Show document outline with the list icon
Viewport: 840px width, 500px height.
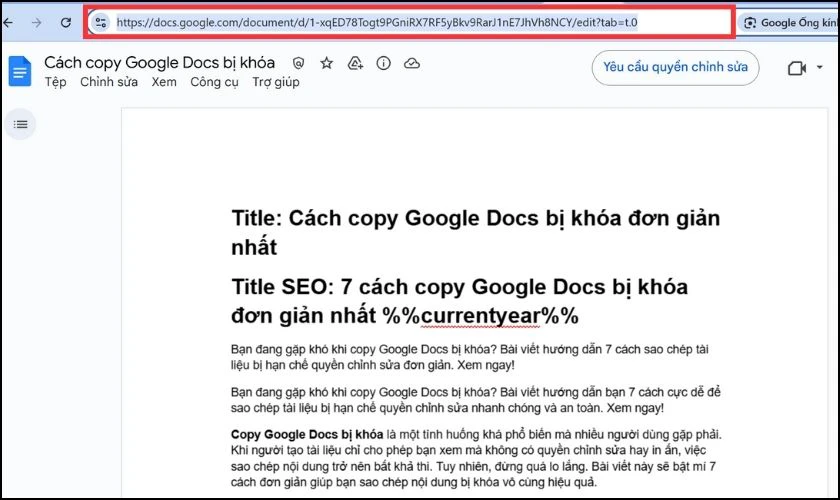point(20,124)
